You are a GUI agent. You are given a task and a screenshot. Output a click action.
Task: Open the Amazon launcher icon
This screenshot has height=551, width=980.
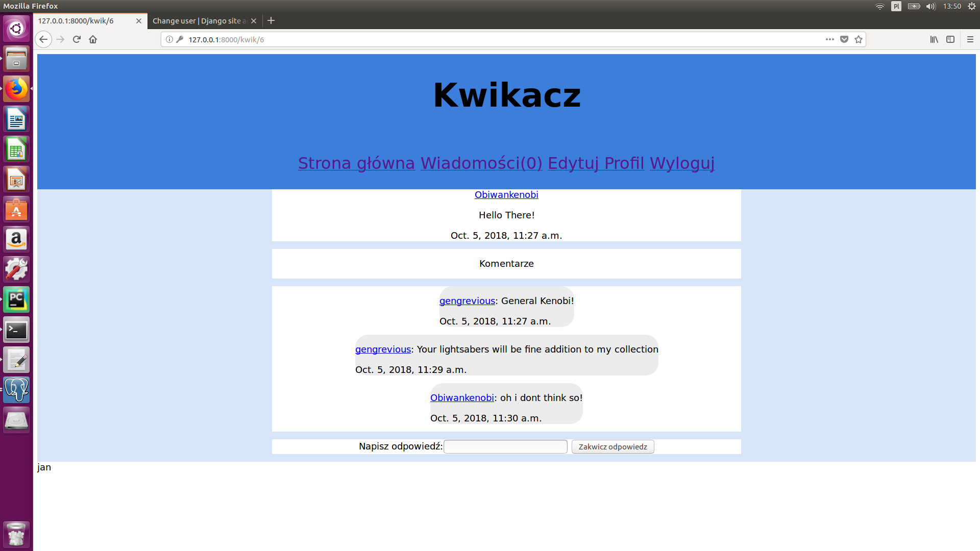[x=16, y=239]
